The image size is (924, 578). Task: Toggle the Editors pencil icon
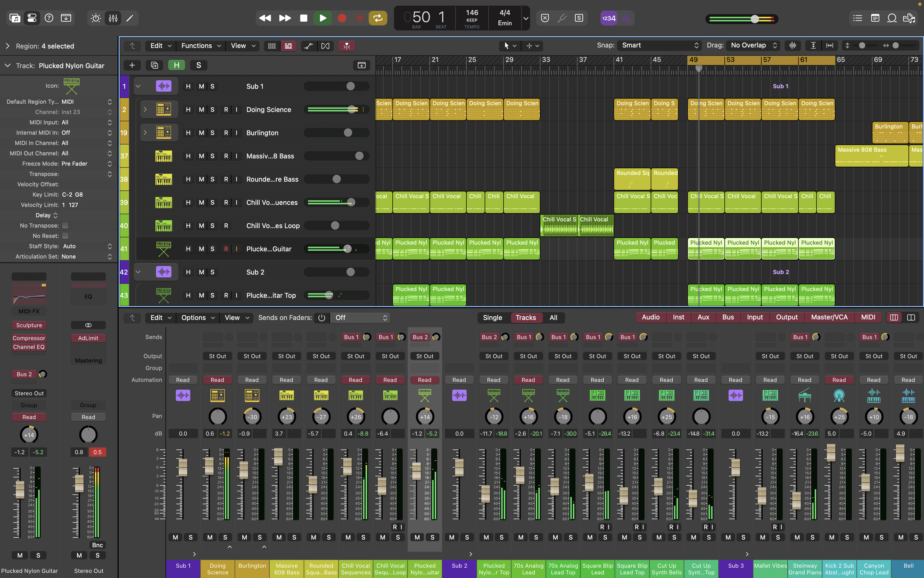pyautogui.click(x=130, y=18)
